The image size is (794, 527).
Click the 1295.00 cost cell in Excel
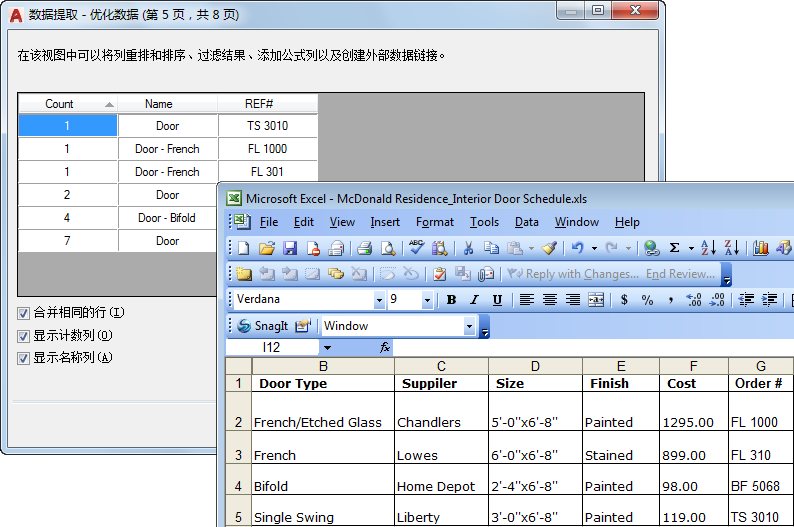tap(694, 411)
